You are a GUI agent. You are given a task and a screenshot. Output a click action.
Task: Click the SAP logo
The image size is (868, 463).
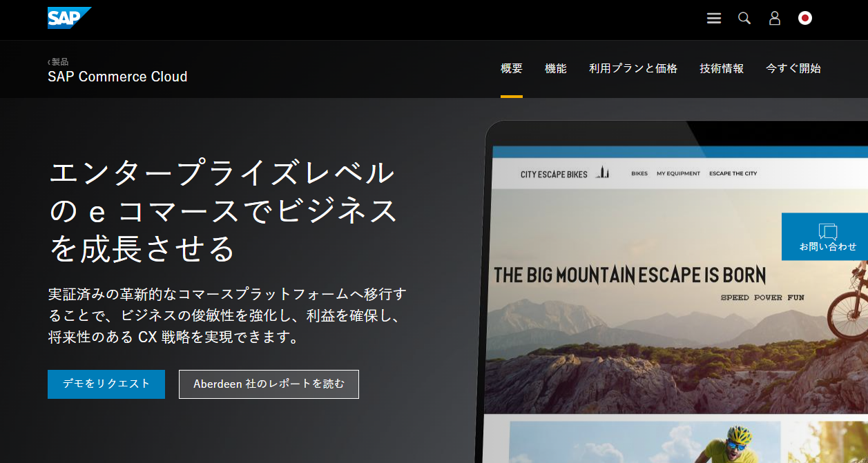pos(70,18)
